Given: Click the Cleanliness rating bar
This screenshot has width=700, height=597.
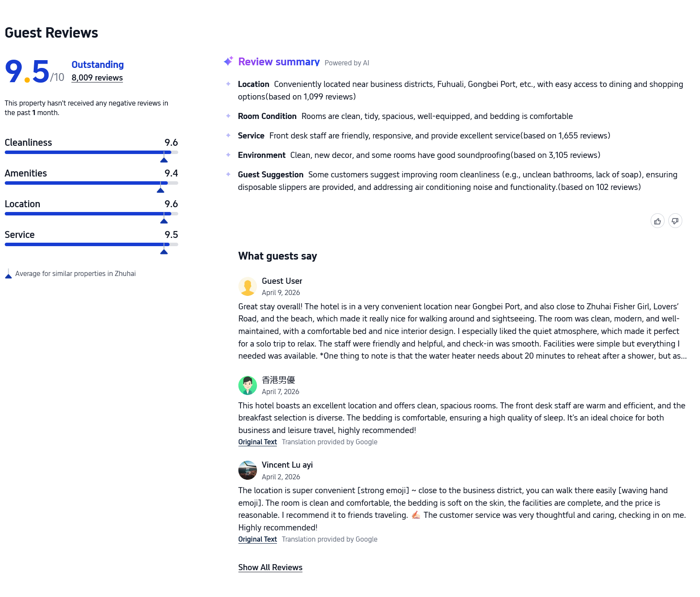Looking at the screenshot, I should tap(91, 152).
